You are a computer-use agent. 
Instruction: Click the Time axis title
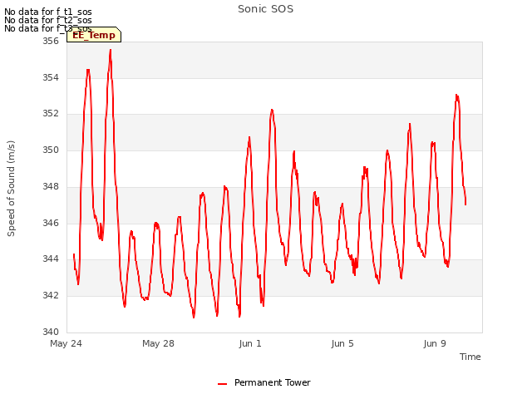(470, 357)
